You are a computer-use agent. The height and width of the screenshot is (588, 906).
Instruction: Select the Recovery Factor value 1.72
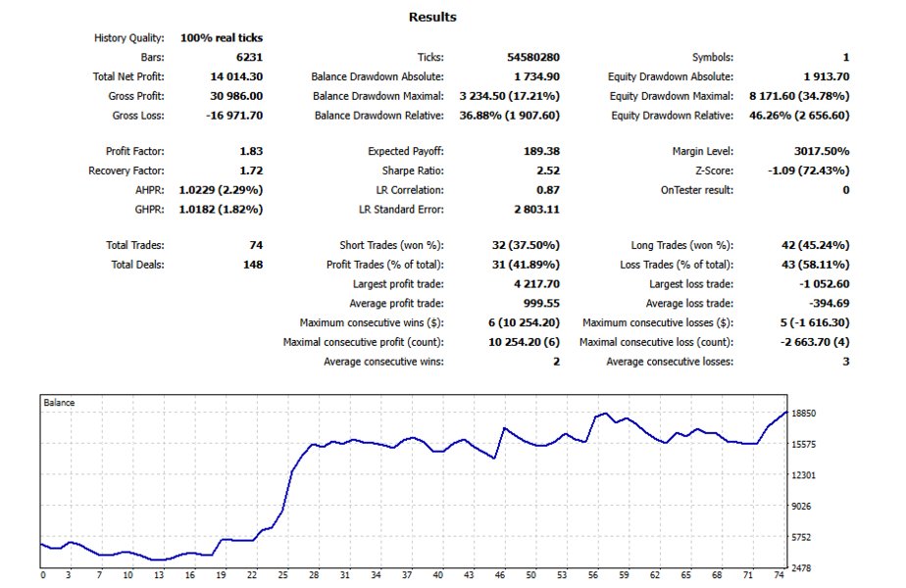(251, 171)
